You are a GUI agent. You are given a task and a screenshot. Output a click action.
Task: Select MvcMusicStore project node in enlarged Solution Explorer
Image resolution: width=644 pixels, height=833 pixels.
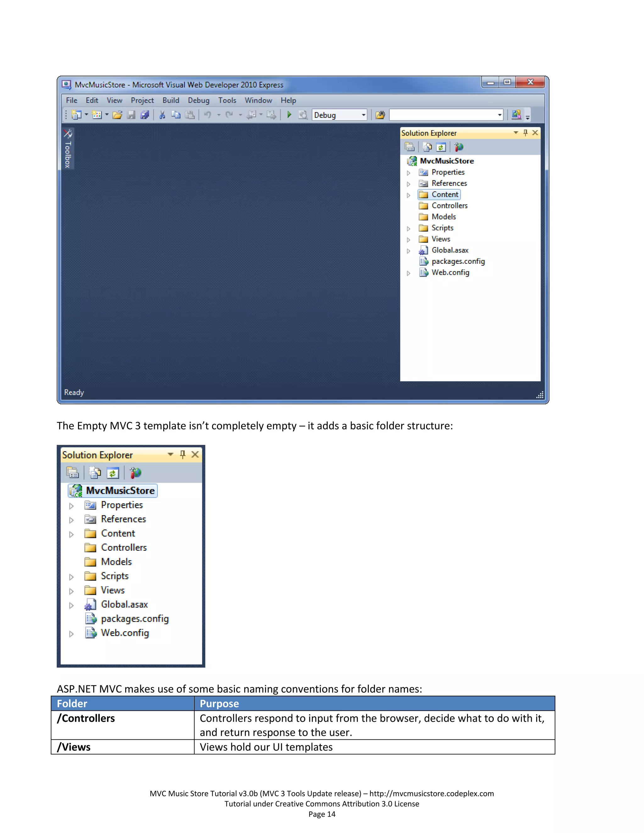pyautogui.click(x=113, y=490)
